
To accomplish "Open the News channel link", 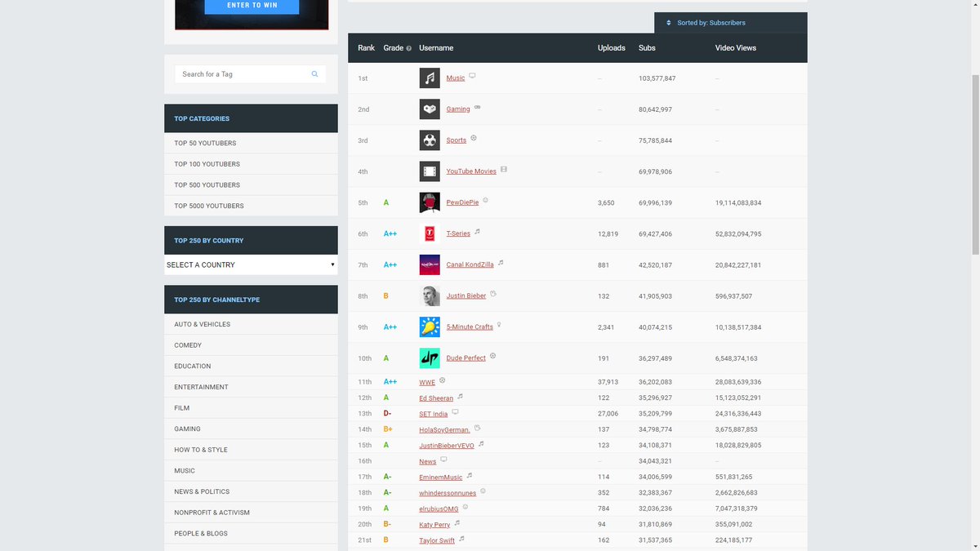I will [x=428, y=461].
